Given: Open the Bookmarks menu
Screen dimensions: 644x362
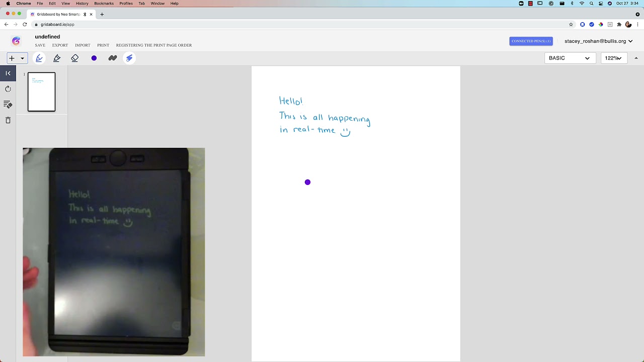Looking at the screenshot, I should pos(104,4).
